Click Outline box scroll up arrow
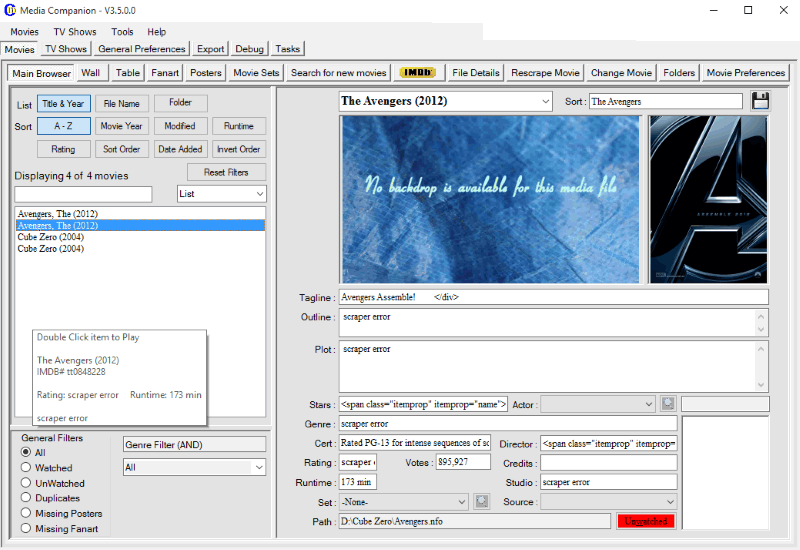This screenshot has width=800, height=550. 761,316
